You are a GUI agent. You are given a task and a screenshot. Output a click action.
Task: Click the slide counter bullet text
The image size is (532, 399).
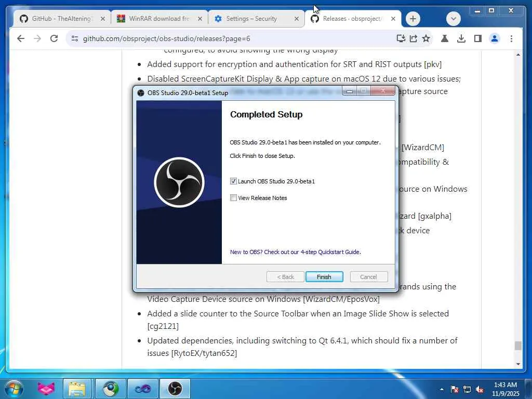[x=298, y=320]
